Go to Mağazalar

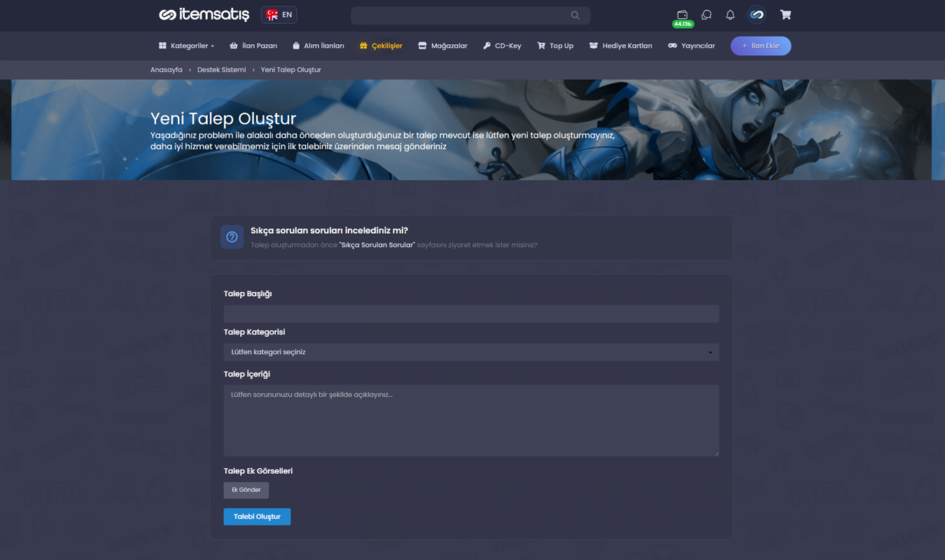pos(442,45)
